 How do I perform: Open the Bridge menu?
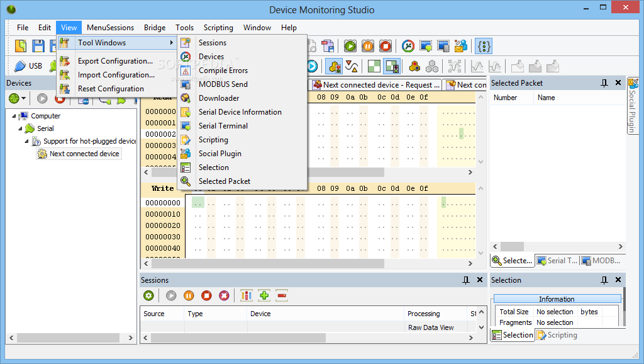[x=155, y=28]
